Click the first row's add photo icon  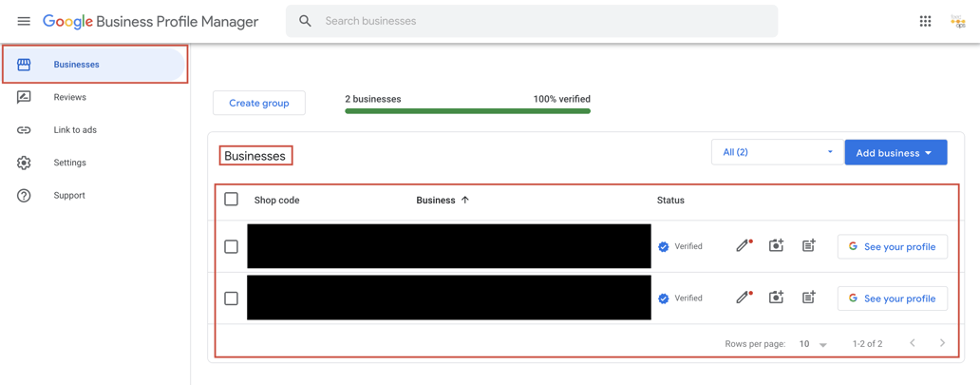coord(776,245)
